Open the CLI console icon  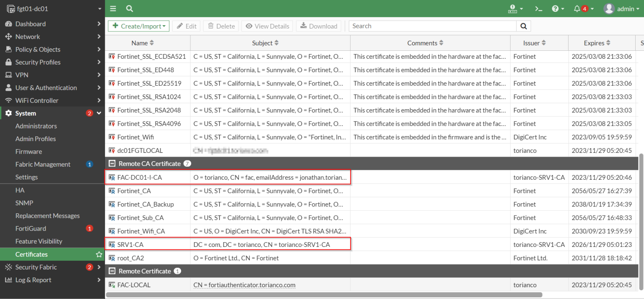click(538, 8)
